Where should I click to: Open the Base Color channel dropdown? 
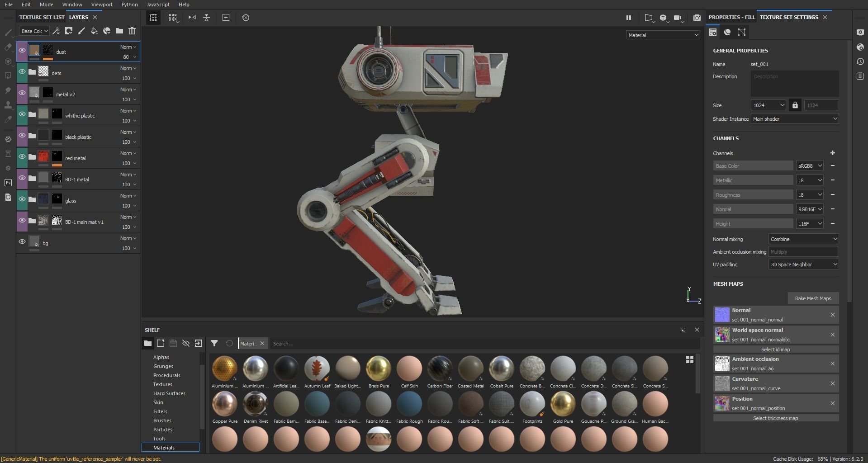34,31
